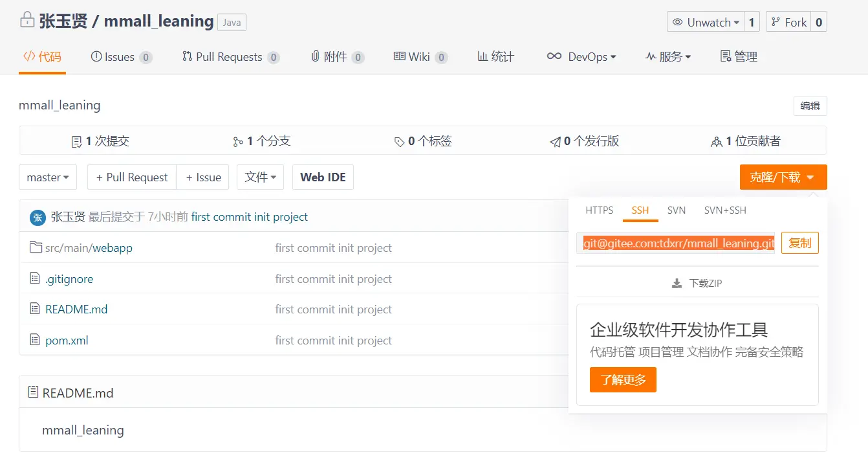Click the 了解更多 learn more button
868x461 pixels.
(623, 380)
